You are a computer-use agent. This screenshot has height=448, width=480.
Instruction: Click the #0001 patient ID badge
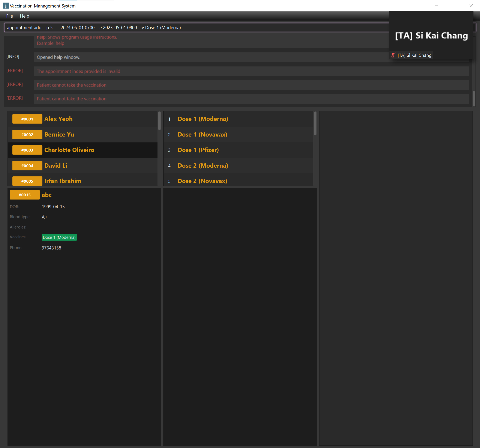pos(27,119)
